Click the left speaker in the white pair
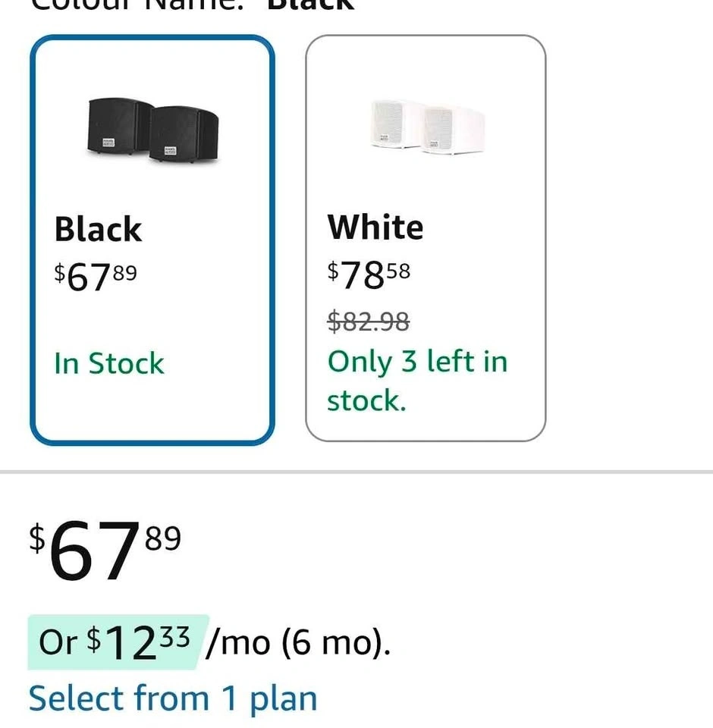The width and height of the screenshot is (713, 728). tap(396, 123)
